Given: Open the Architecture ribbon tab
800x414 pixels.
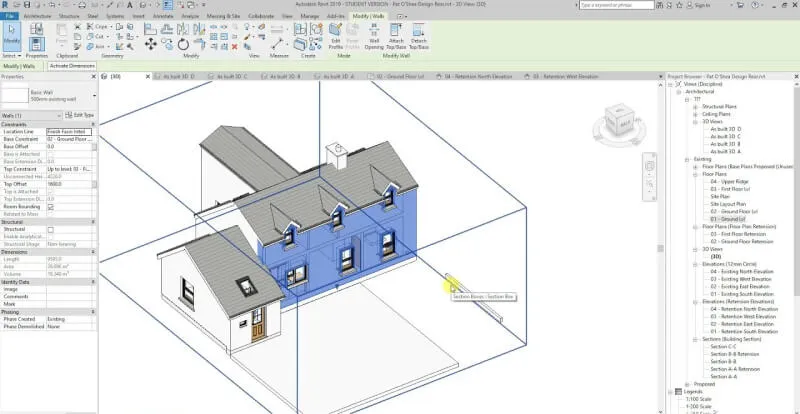Looking at the screenshot, I should pyautogui.click(x=38, y=16).
